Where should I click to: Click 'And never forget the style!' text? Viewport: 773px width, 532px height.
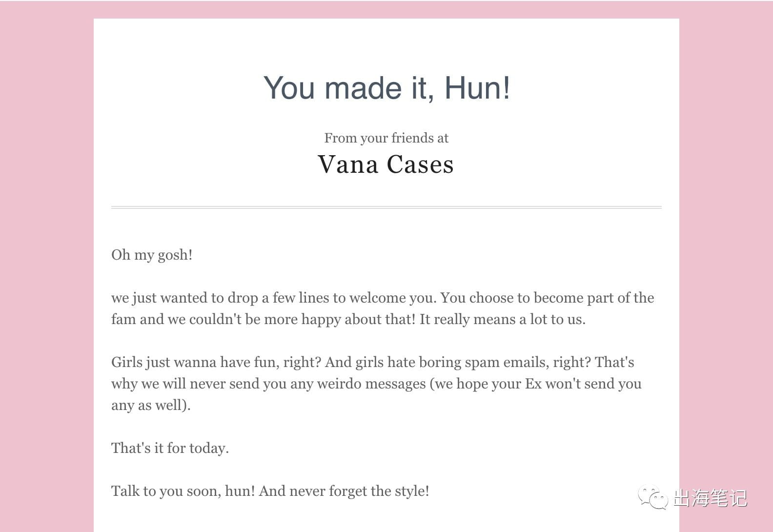pyautogui.click(x=344, y=491)
